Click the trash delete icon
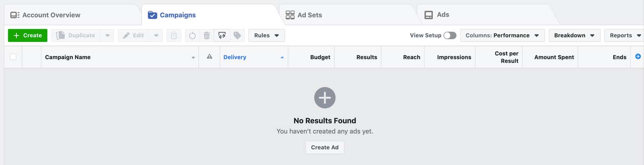Image resolution: width=644 pixels, height=165 pixels. click(206, 36)
